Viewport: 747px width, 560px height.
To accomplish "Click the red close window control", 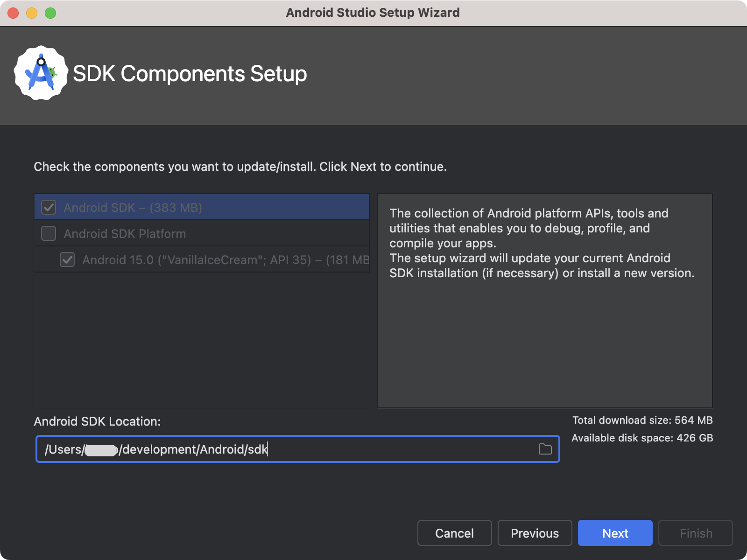I will (x=13, y=13).
